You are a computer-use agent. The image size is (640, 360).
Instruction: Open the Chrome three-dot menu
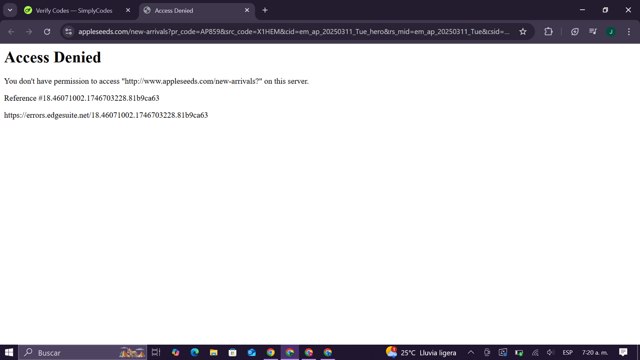(629, 31)
